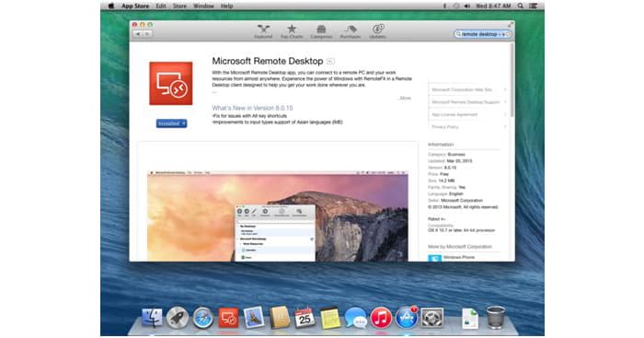
Task: Open the Window menu
Action: click(x=203, y=6)
